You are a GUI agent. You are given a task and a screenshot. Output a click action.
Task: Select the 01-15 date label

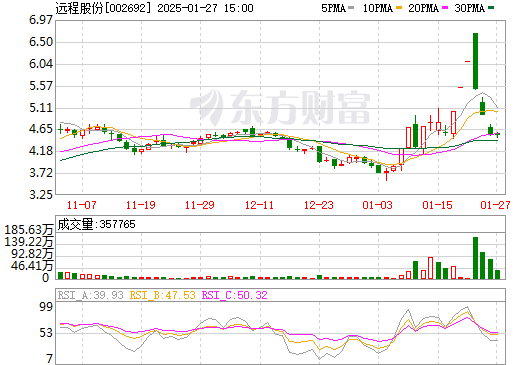click(x=437, y=205)
